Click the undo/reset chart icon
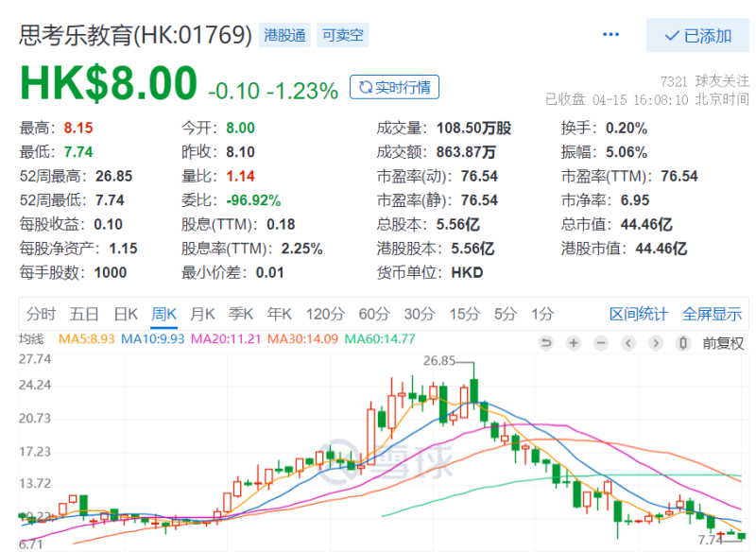Viewport: 756px width, 552px height. (546, 343)
